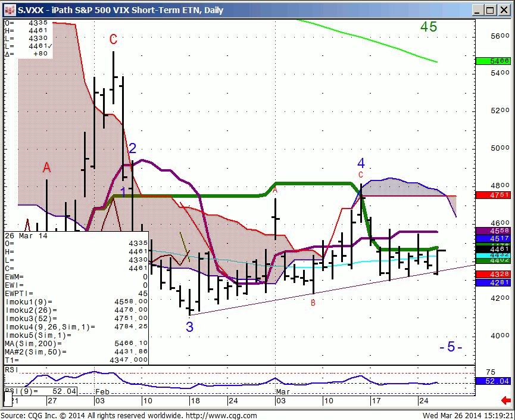Click the large red wave label A
515x420 pixels.
[x=46, y=167]
